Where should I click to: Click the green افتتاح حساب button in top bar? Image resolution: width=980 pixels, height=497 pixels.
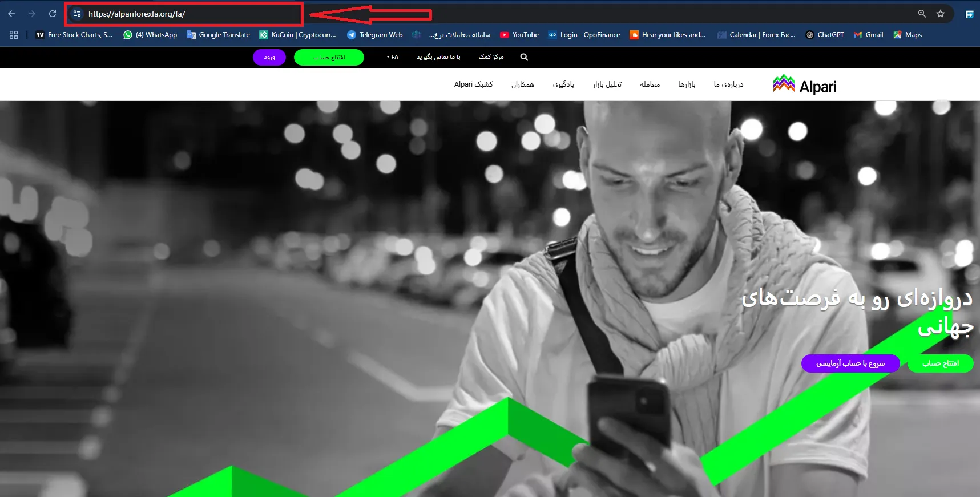[x=329, y=57]
